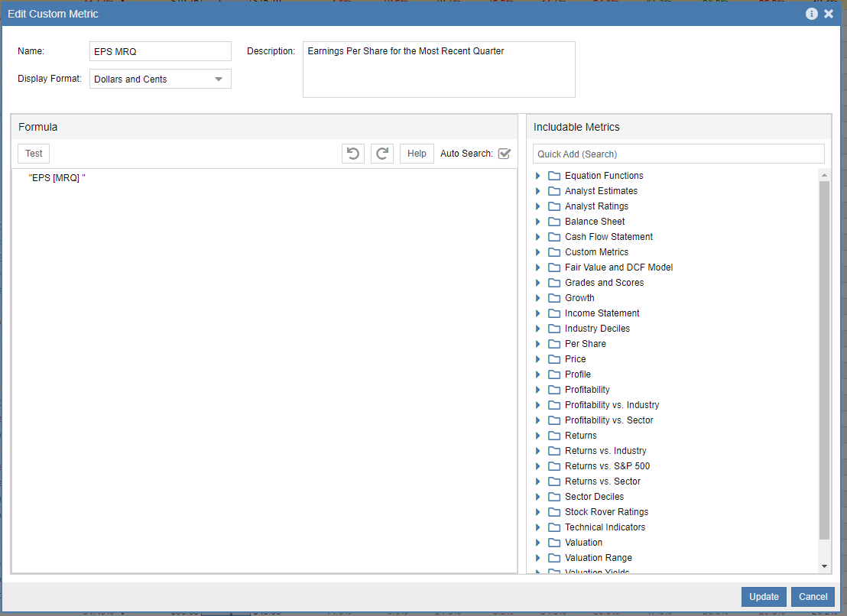
Task: Click the Equation Functions folder icon
Action: point(553,175)
